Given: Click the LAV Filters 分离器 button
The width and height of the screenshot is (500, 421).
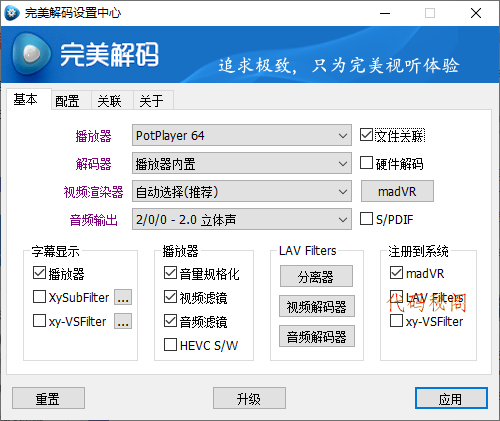Looking at the screenshot, I should coord(316,276).
